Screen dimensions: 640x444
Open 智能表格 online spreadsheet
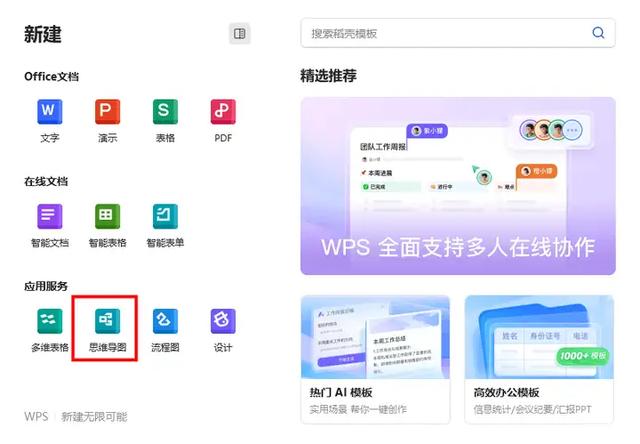(x=107, y=225)
